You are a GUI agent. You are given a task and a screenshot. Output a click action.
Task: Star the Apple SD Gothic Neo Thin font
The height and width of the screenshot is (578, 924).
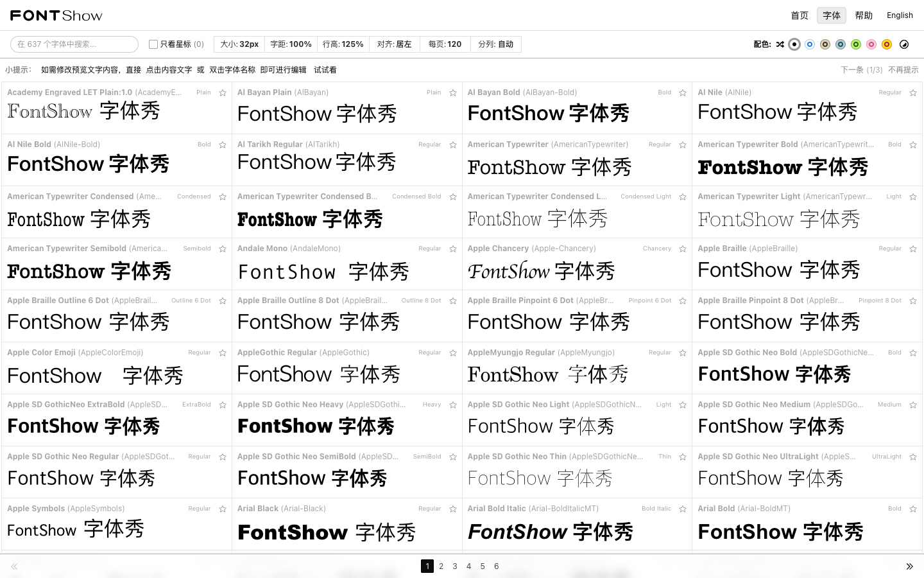point(683,457)
